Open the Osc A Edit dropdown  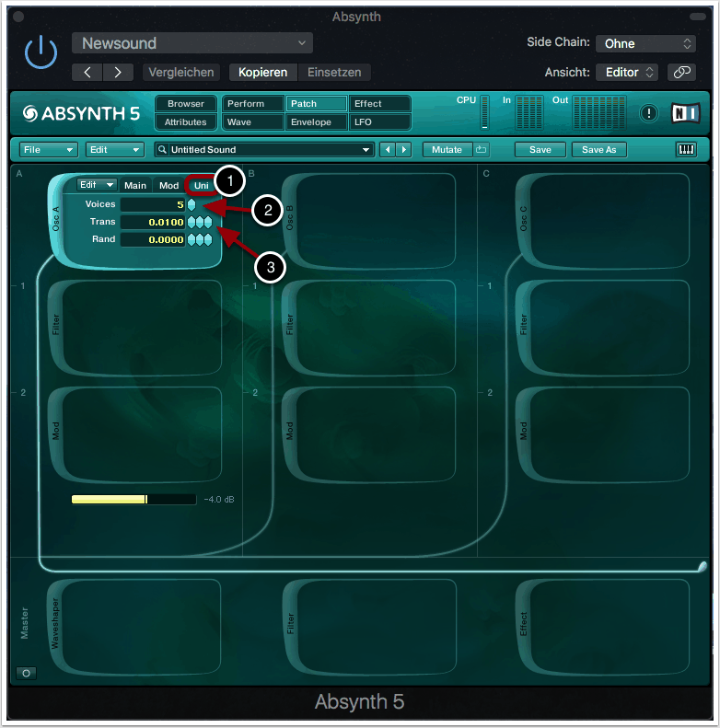click(x=97, y=185)
